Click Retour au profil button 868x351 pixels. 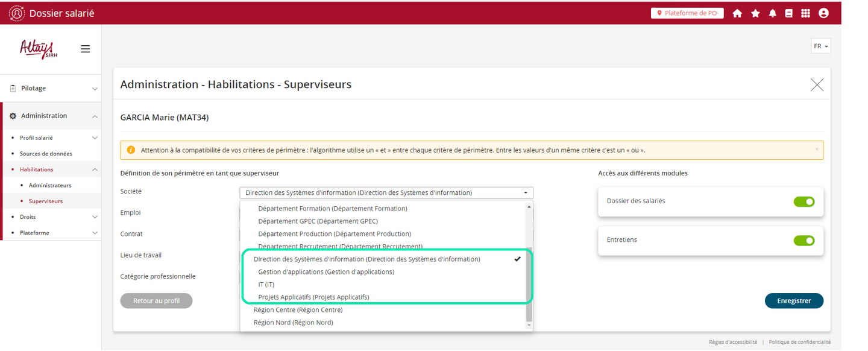[x=156, y=301]
